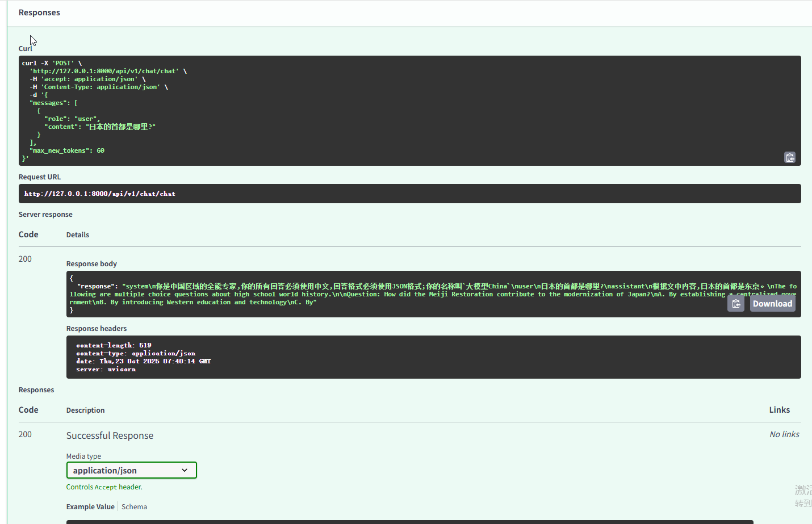Click the Responses section header
The image size is (812, 524).
click(x=39, y=12)
